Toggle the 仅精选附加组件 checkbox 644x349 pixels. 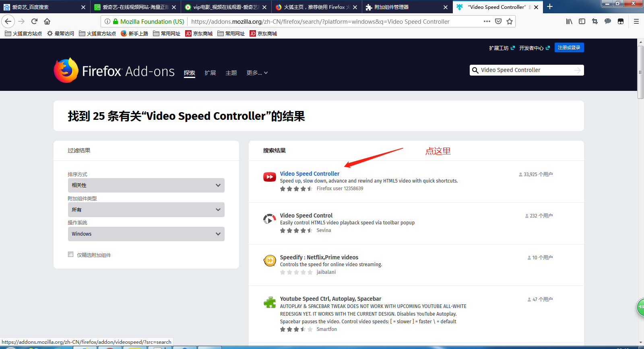tap(71, 255)
